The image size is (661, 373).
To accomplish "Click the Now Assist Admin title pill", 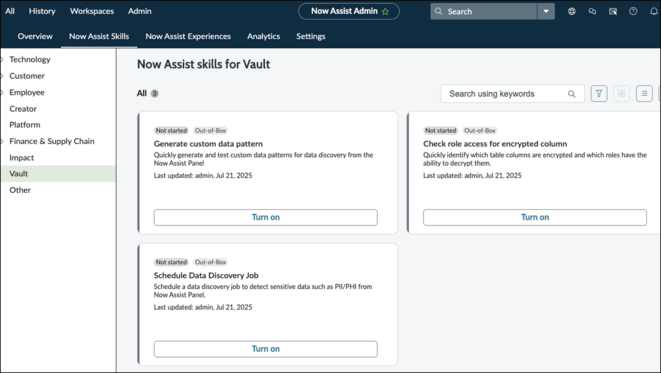I will point(349,11).
